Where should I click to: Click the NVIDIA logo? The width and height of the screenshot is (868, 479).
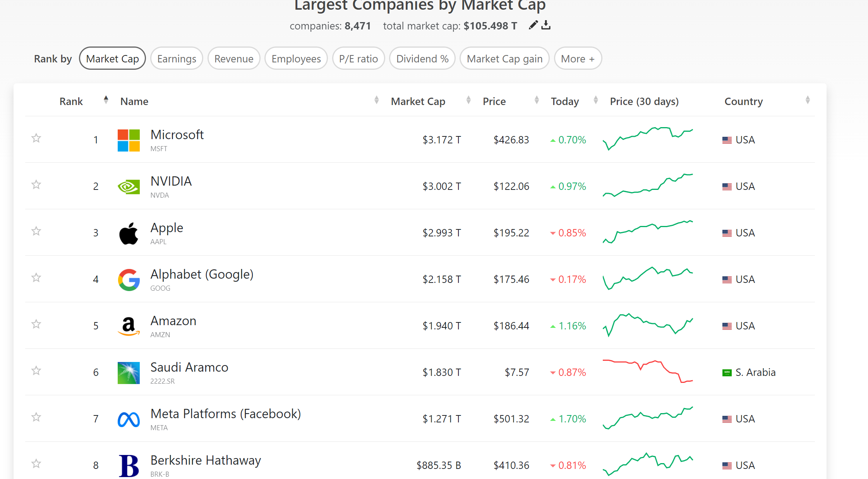point(129,187)
